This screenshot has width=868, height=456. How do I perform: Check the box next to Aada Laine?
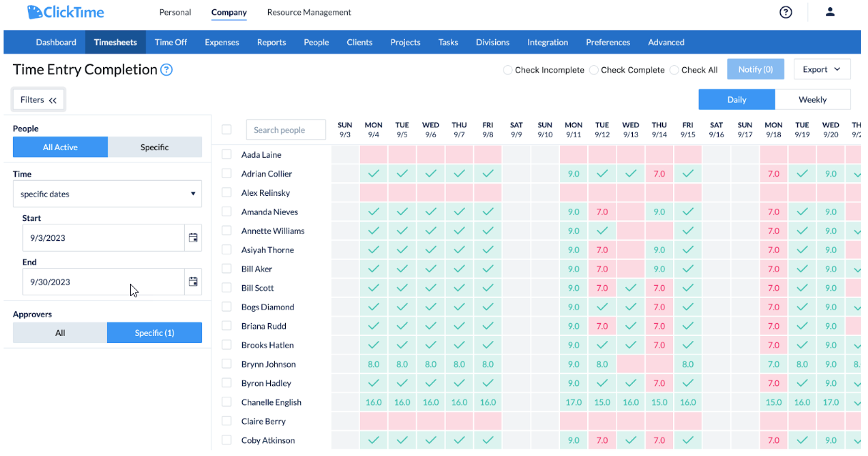point(226,154)
